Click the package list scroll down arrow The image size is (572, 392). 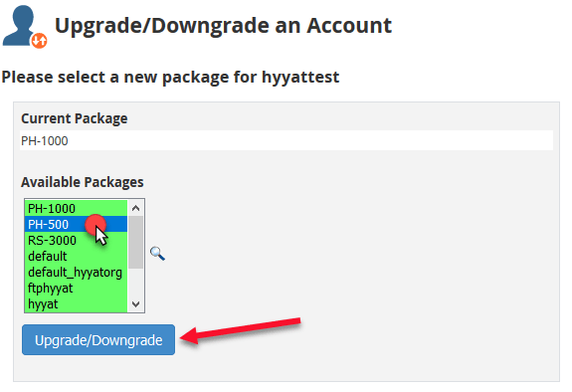pos(135,304)
